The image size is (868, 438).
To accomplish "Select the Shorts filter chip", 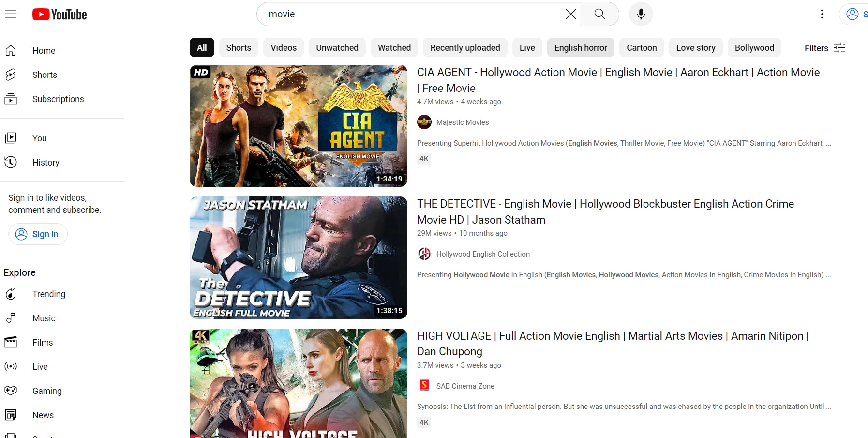I will point(239,47).
